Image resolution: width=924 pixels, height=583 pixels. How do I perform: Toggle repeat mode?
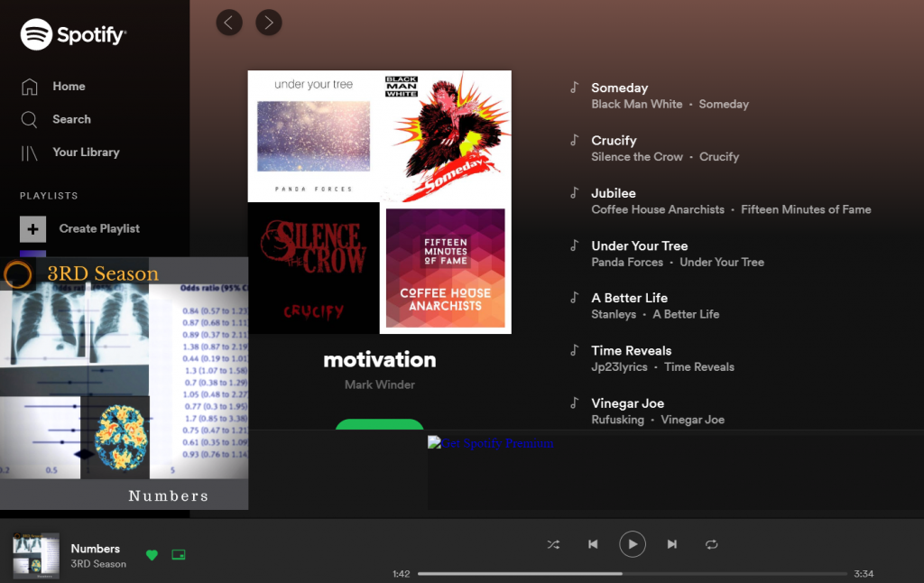(x=711, y=544)
